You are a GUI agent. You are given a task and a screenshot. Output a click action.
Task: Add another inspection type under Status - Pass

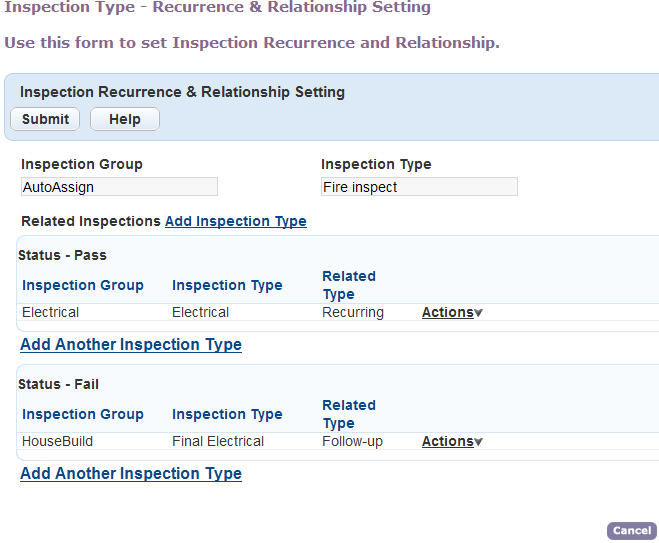[x=131, y=344]
